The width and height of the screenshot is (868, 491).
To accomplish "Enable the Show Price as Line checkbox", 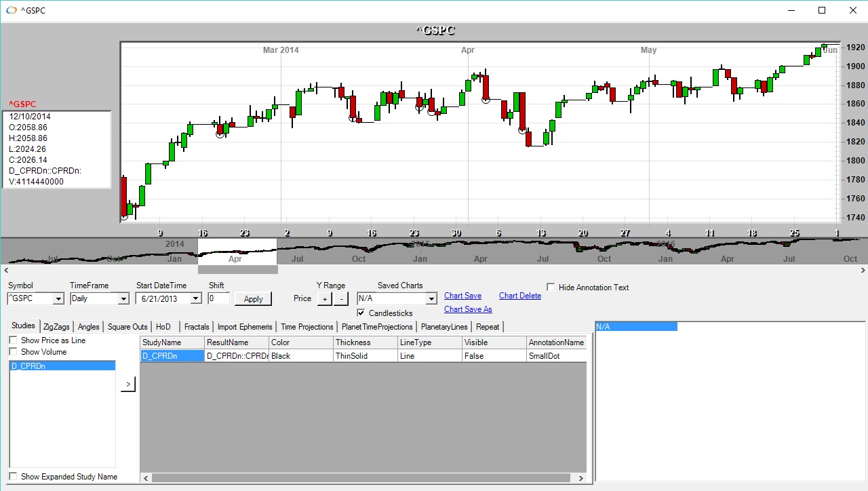I will click(13, 340).
